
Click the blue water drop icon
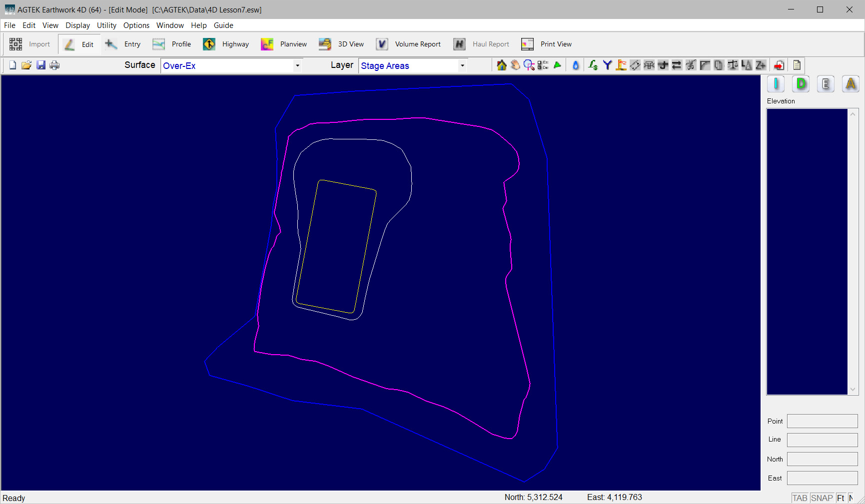576,65
